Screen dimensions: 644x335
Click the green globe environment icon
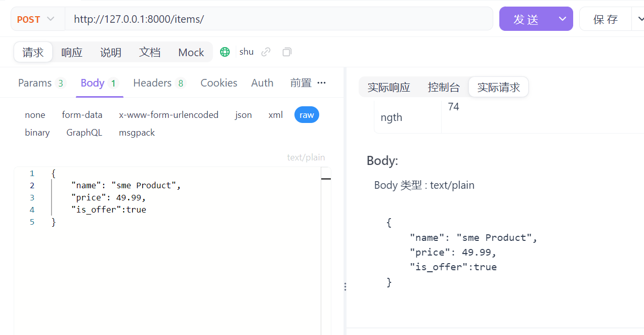[x=225, y=52]
